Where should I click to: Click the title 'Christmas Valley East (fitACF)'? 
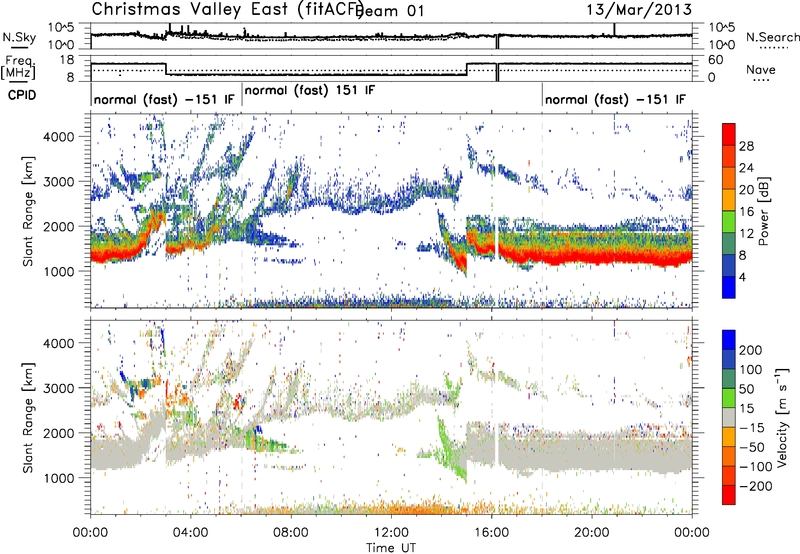click(228, 10)
